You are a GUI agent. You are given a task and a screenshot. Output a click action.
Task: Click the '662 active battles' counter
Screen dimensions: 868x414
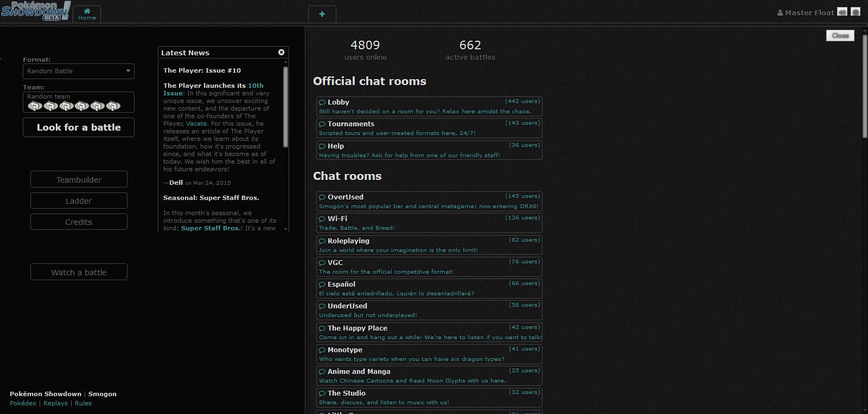click(470, 50)
